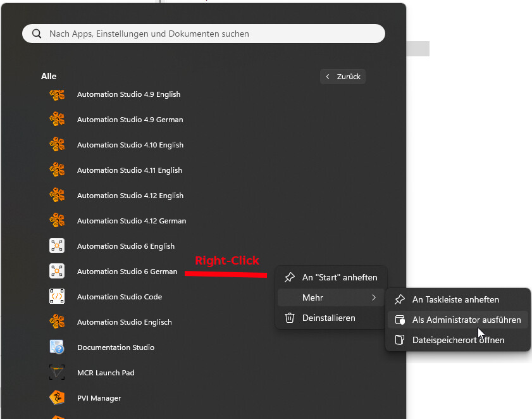Open Automation Studio 4.9 English label
Screen dimensions: 532x419
tap(128, 94)
